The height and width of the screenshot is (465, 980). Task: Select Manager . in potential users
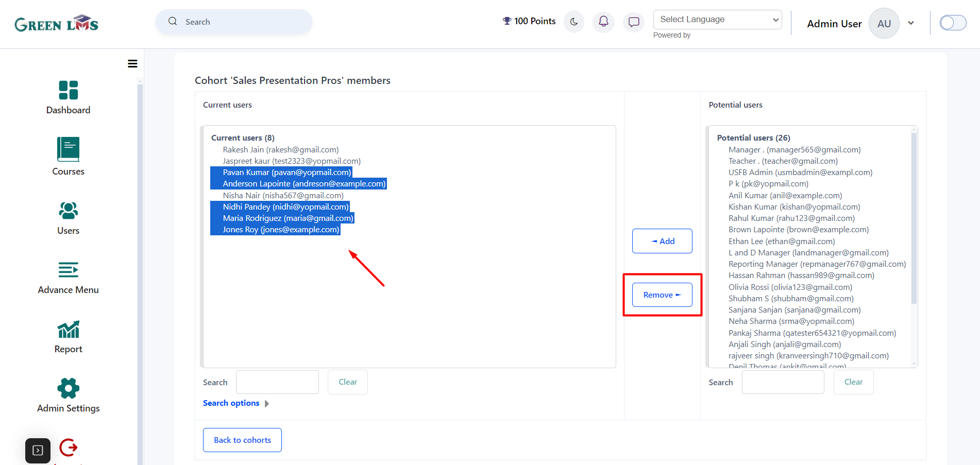[795, 150]
